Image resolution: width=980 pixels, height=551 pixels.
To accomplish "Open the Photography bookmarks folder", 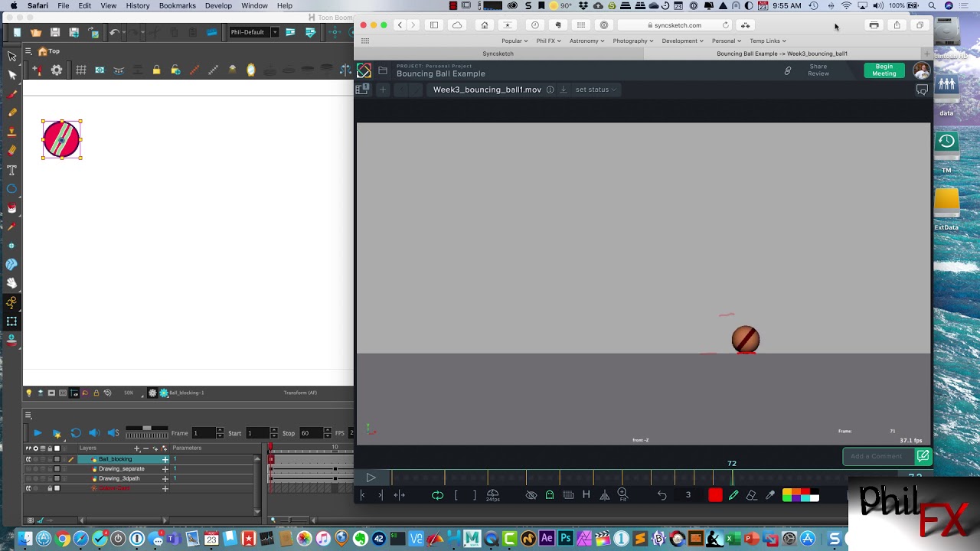I will [x=632, y=41].
